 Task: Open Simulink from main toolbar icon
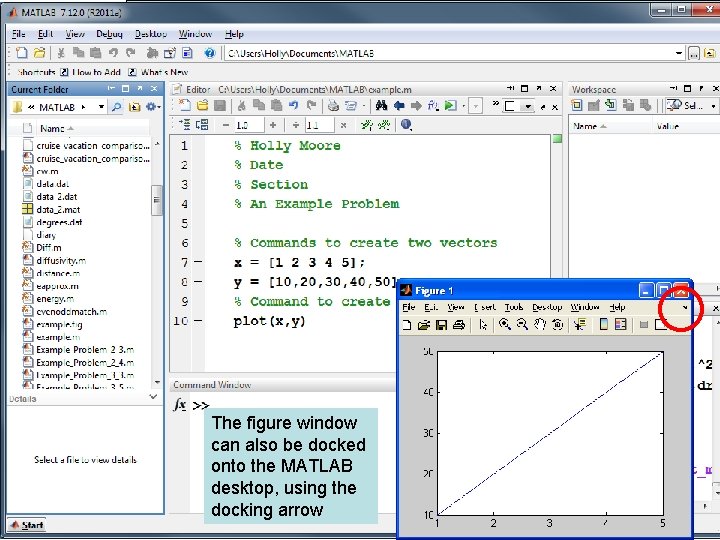pyautogui.click(x=152, y=53)
